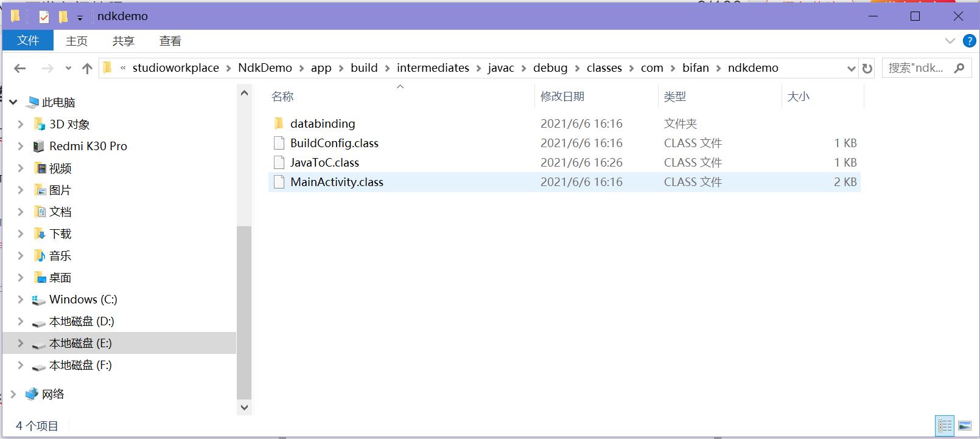
Task: Click the 视频 folder icon
Action: pos(39,168)
